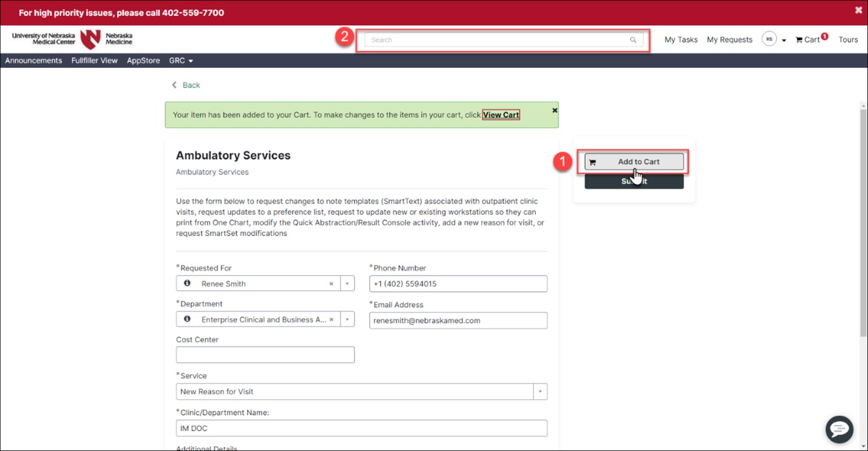
Task: Clear Renee Smith using the x icon
Action: tap(331, 283)
